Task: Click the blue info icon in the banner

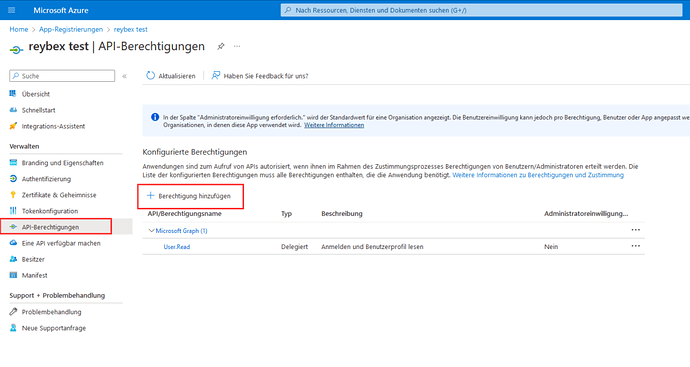Action: click(155, 117)
